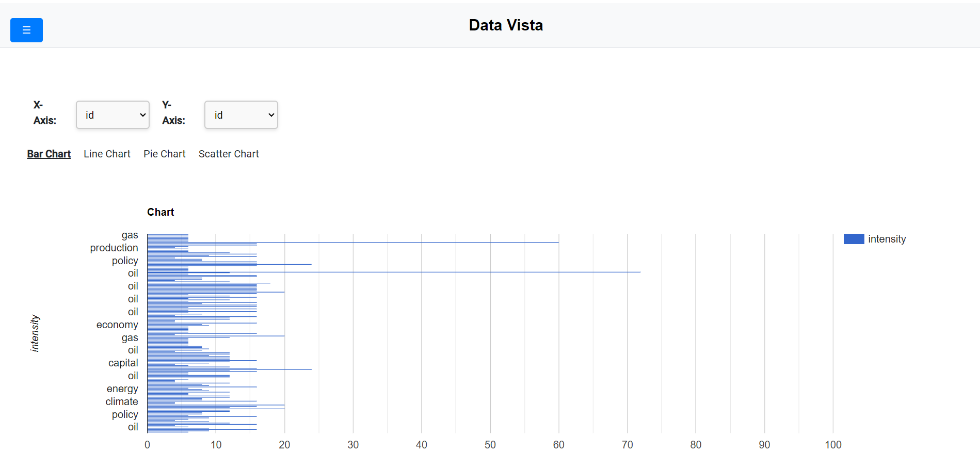Image resolution: width=980 pixels, height=451 pixels.
Task: Select the capital category label
Action: click(123, 363)
